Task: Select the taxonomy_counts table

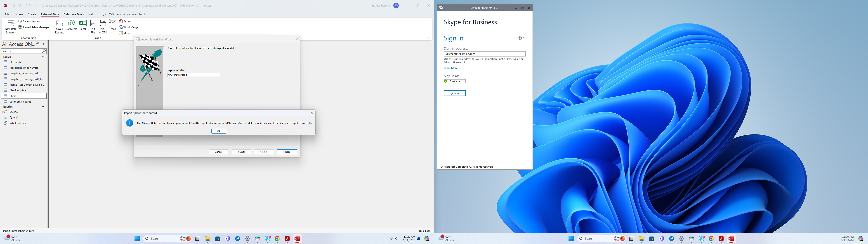Action: (20, 101)
